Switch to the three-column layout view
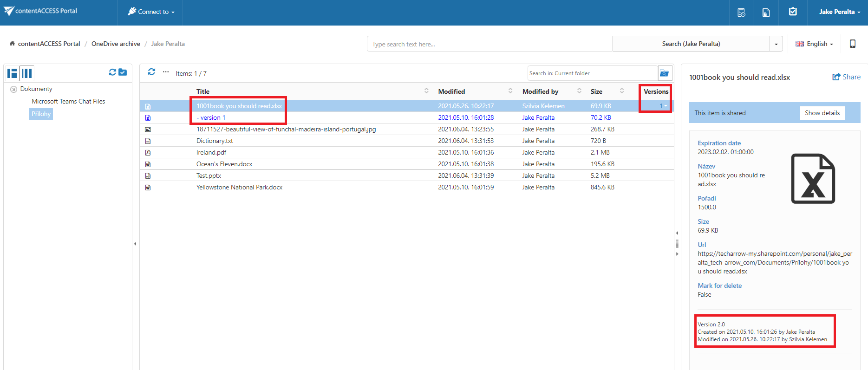Screen dimensions: 868x370 point(27,73)
